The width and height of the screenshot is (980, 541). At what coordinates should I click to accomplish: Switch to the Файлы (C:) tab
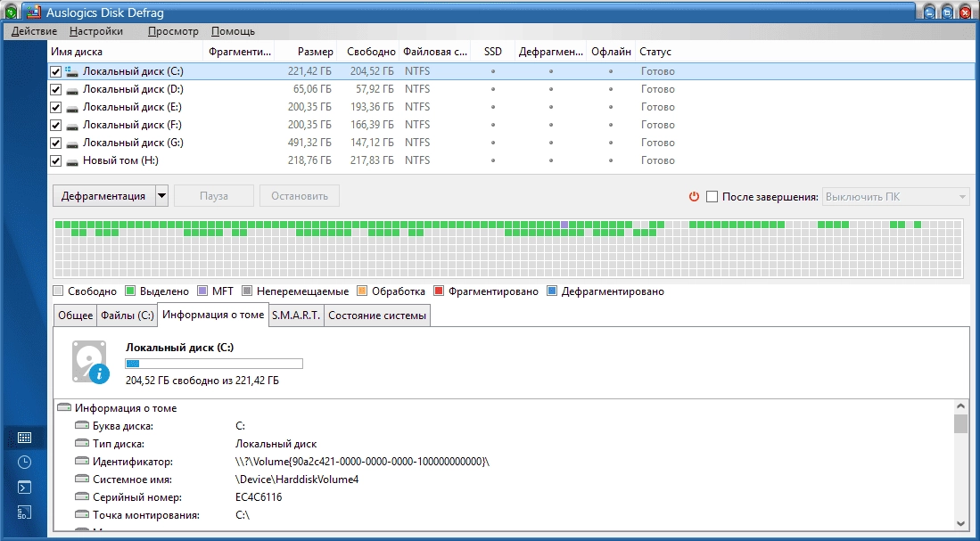(127, 316)
